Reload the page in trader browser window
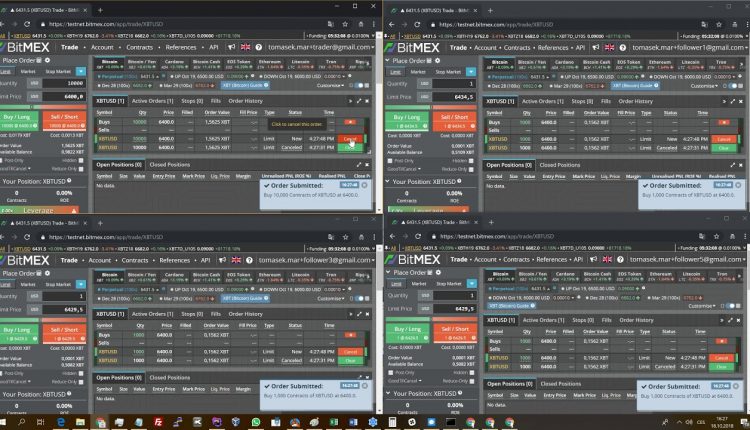750x430 pixels. tap(27, 24)
